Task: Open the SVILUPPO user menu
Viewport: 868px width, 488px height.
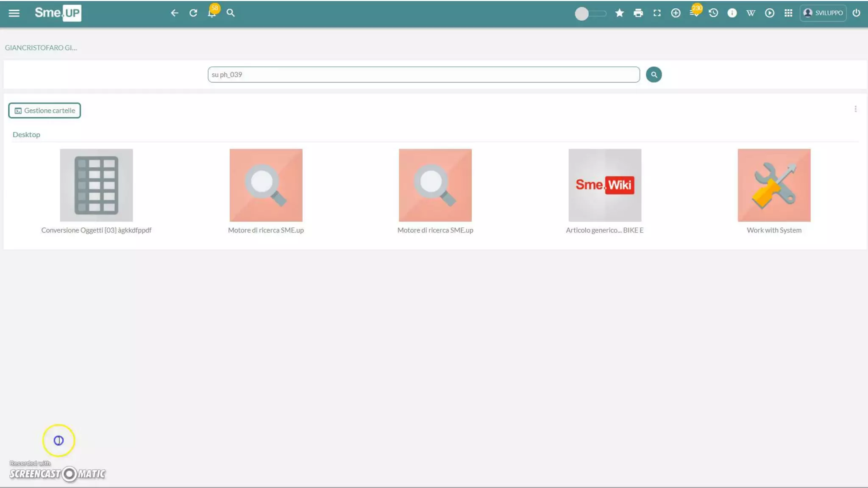Action: tap(823, 13)
